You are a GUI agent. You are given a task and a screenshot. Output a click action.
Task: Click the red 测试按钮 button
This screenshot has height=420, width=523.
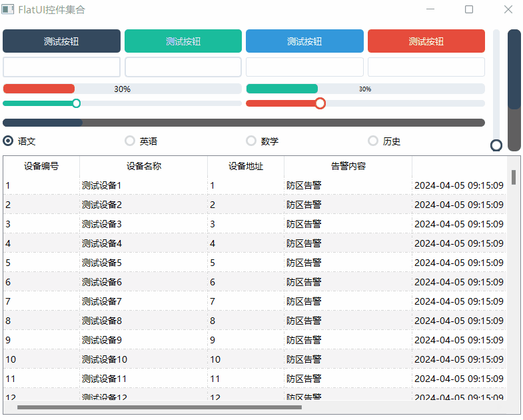426,41
